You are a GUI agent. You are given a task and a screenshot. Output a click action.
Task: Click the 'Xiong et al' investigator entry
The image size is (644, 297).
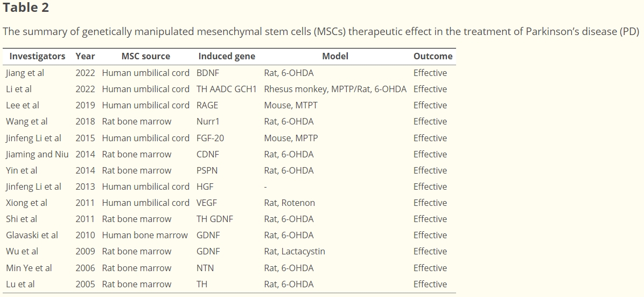coord(26,203)
